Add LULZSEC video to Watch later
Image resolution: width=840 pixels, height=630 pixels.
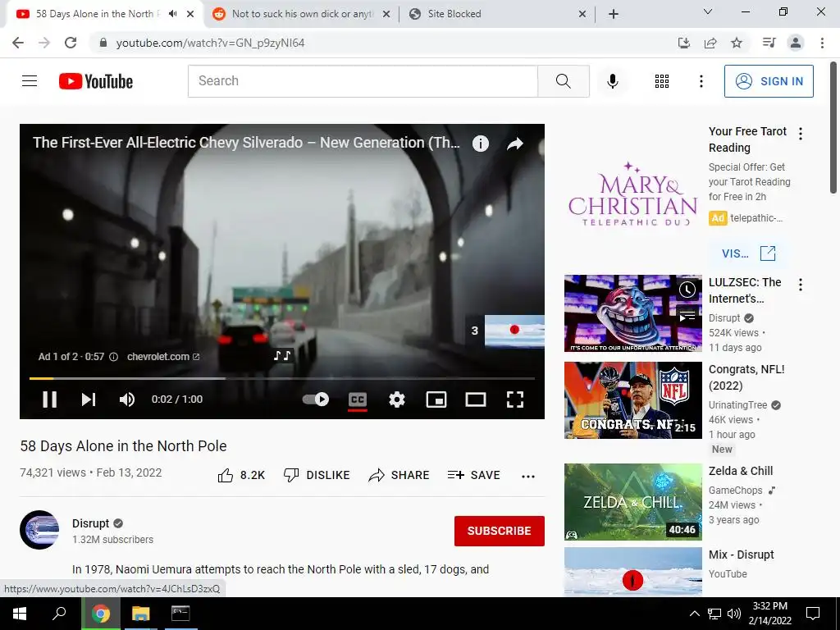point(687,290)
